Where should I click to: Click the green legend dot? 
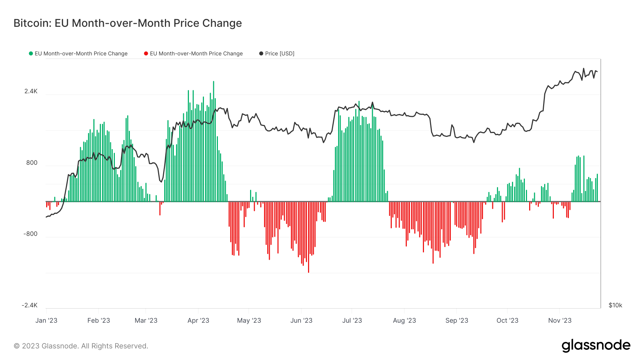[x=31, y=54]
